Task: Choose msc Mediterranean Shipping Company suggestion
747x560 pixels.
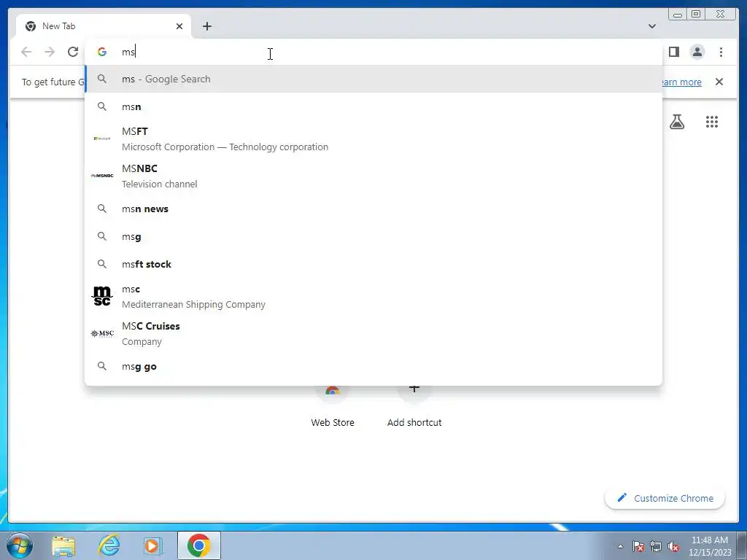Action: (373, 296)
